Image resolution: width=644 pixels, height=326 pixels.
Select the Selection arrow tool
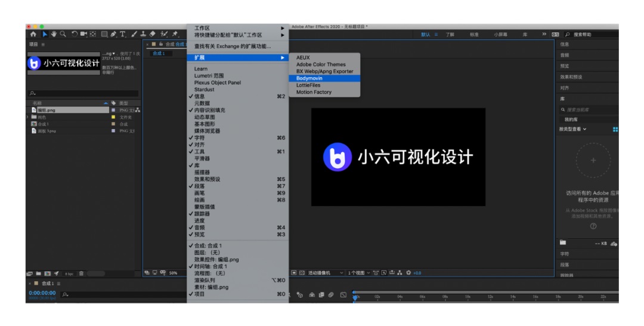coord(45,34)
